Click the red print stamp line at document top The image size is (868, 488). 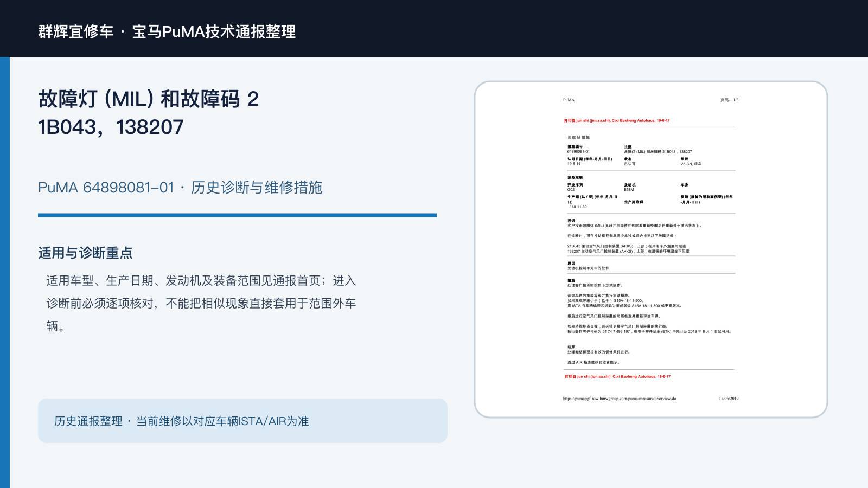617,121
